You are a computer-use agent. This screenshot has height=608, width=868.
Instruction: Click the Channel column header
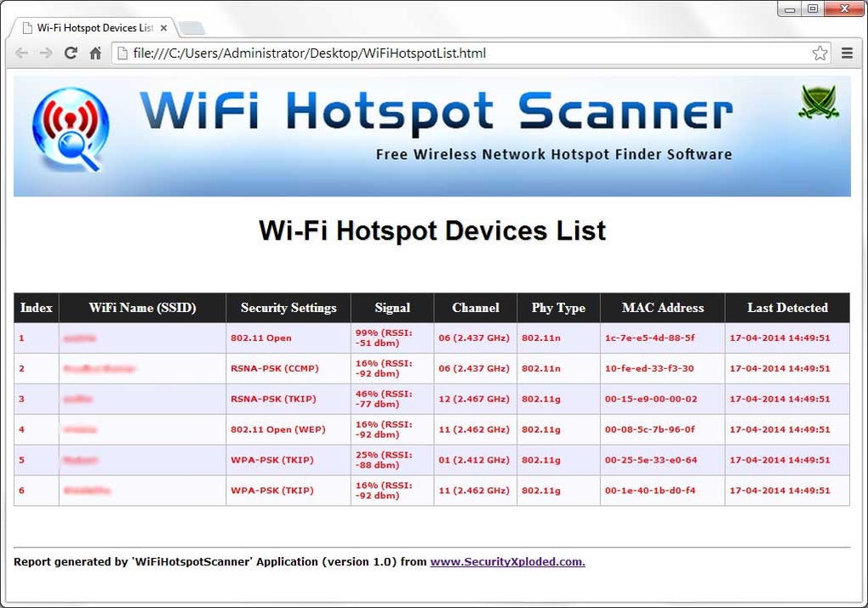[476, 308]
